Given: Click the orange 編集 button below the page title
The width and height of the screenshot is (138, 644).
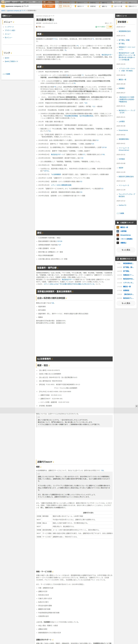Looking at the screenshot, I should click(109, 27).
